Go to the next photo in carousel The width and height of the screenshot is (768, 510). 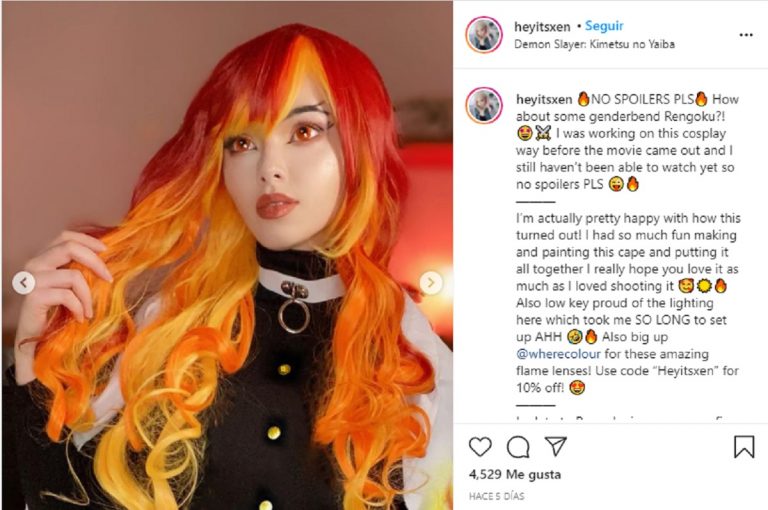tap(431, 283)
